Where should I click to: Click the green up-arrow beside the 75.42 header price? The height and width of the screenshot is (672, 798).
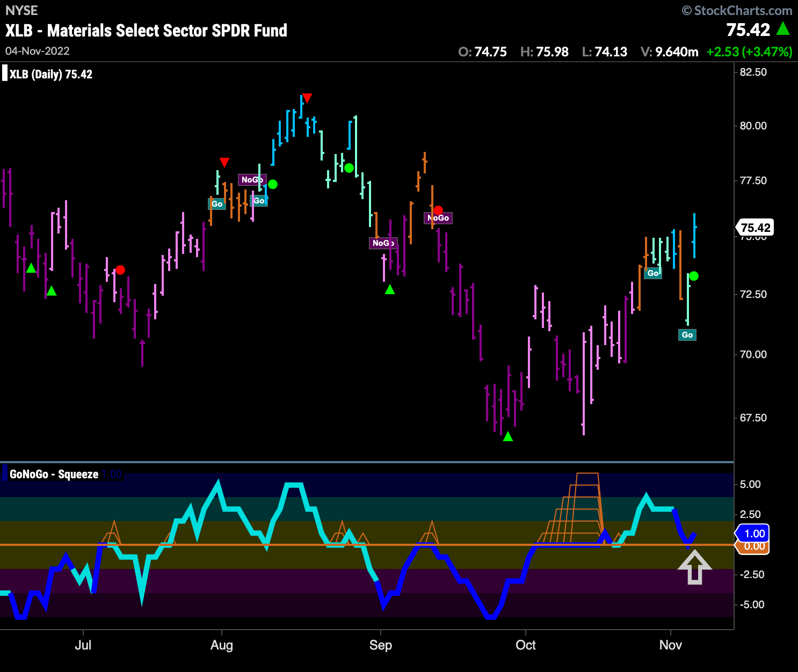click(784, 28)
